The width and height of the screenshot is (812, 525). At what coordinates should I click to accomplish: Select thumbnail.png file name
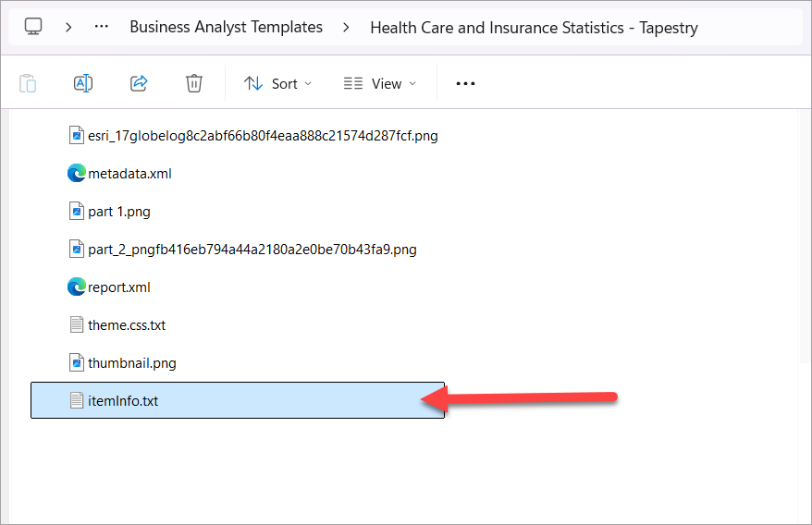click(132, 363)
